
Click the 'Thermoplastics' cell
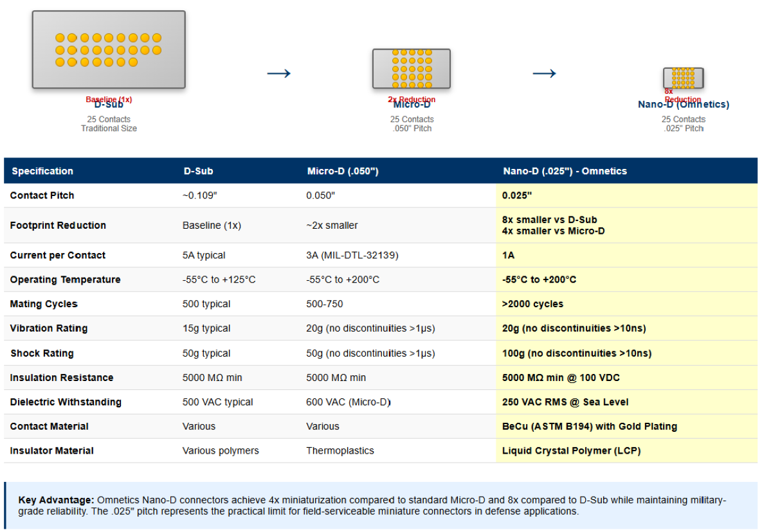[340, 450]
